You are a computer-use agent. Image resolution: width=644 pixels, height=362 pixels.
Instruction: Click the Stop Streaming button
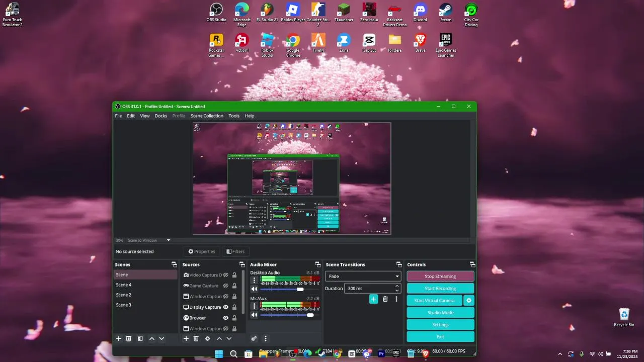(440, 277)
